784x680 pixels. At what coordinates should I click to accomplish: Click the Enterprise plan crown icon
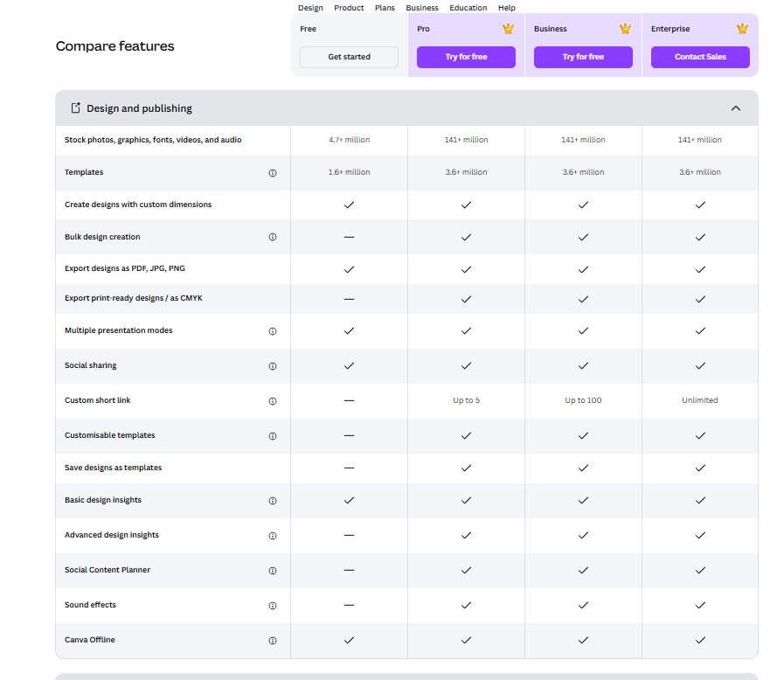point(742,29)
